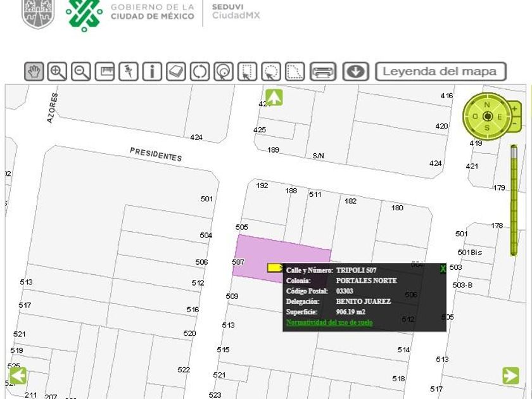Click the green vertical zoom slider

tap(514, 200)
